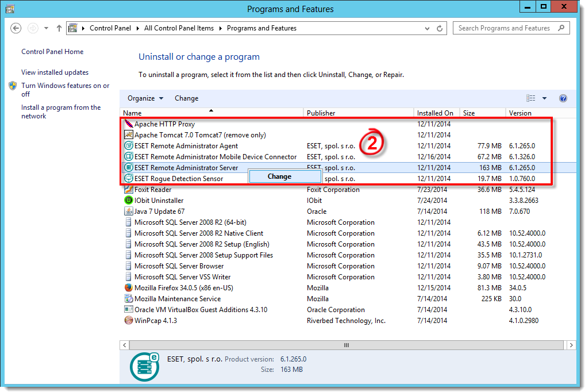Click the IObit Uninstaller green icon

click(128, 200)
